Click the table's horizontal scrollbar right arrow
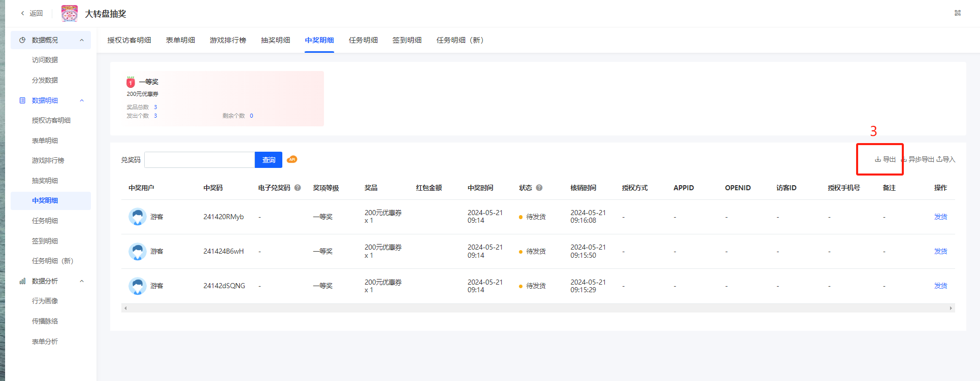Screen dimensions: 980x381 951,308
